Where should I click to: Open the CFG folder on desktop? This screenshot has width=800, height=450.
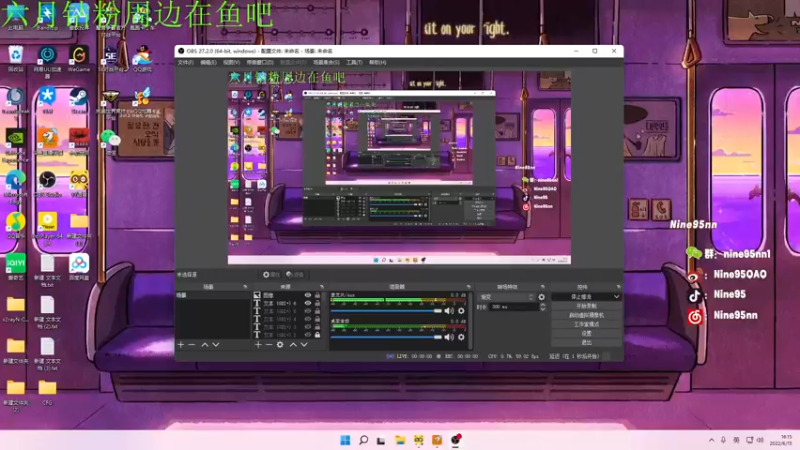coord(47,393)
